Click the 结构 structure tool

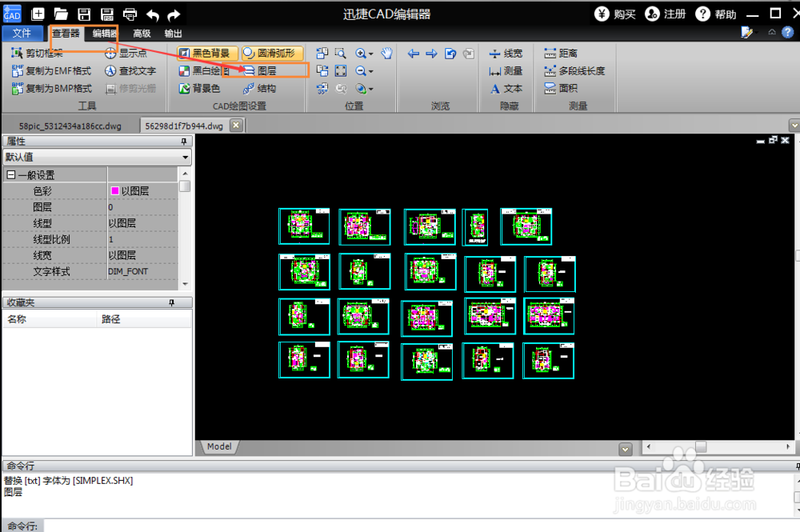click(260, 88)
